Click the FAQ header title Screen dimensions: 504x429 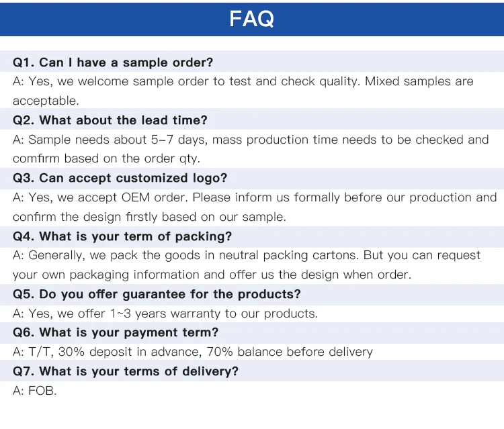pyautogui.click(x=252, y=19)
